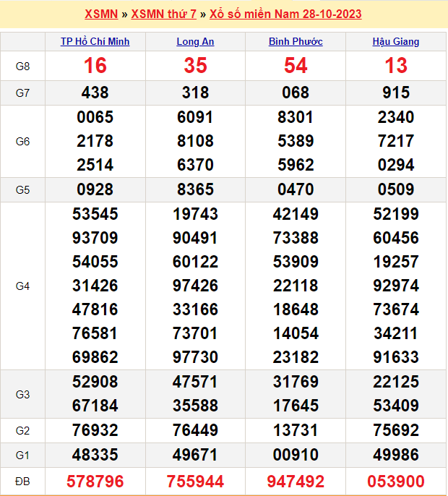The image size is (448, 496).
Task: Click the G2 number 76449
Action: click(195, 430)
